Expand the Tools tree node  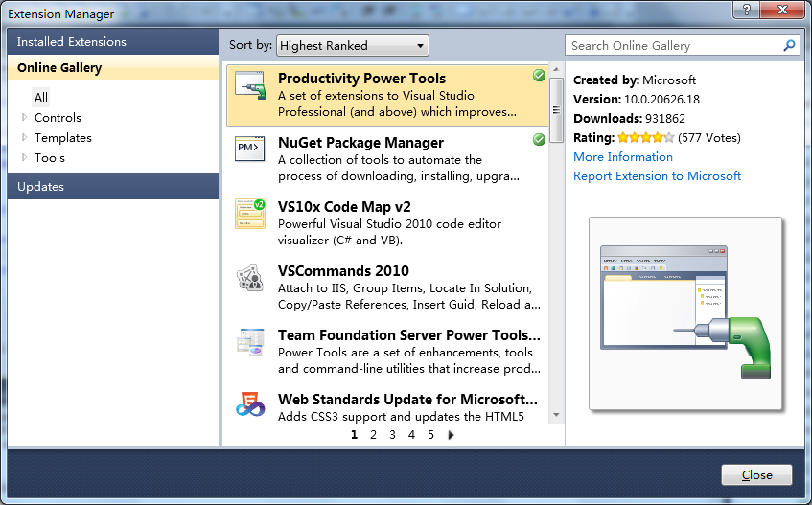(x=24, y=158)
